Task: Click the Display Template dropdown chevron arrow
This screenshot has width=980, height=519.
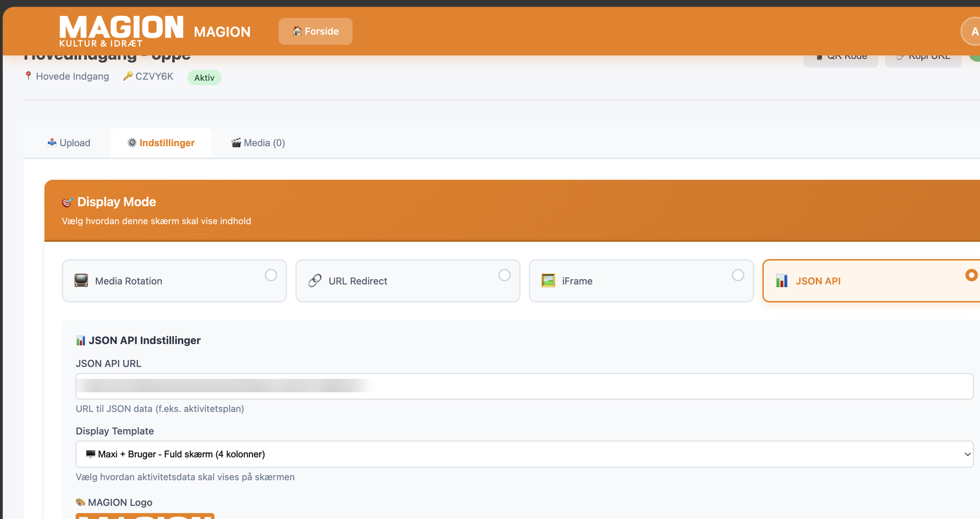Action: [x=968, y=454]
